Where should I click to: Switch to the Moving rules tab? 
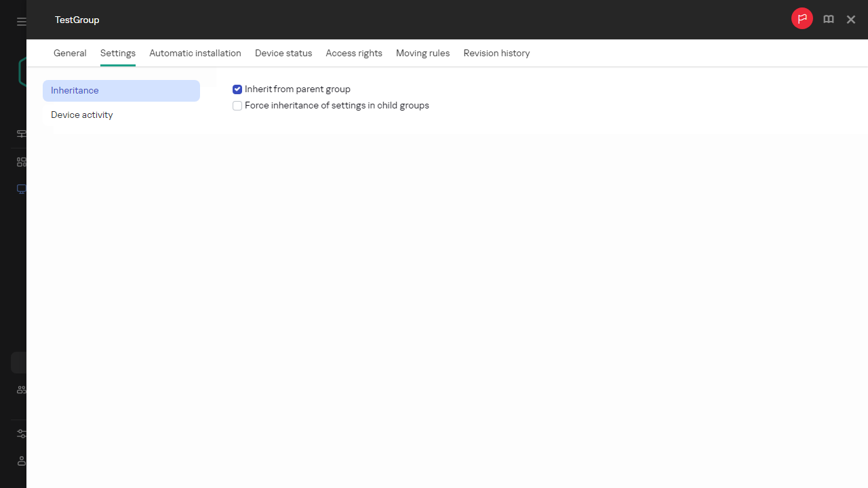pos(422,53)
